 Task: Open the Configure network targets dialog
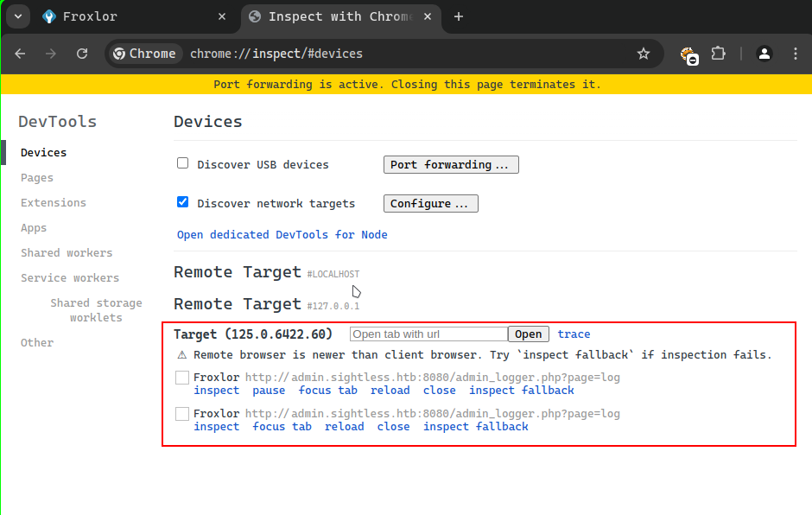[431, 204]
